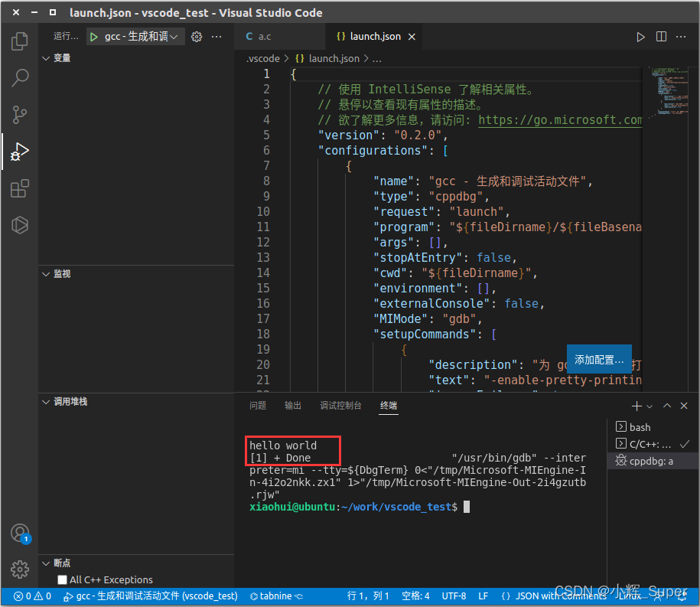Open the Accounts menu icon
Screen dimensions: 700x607
pos(20,534)
